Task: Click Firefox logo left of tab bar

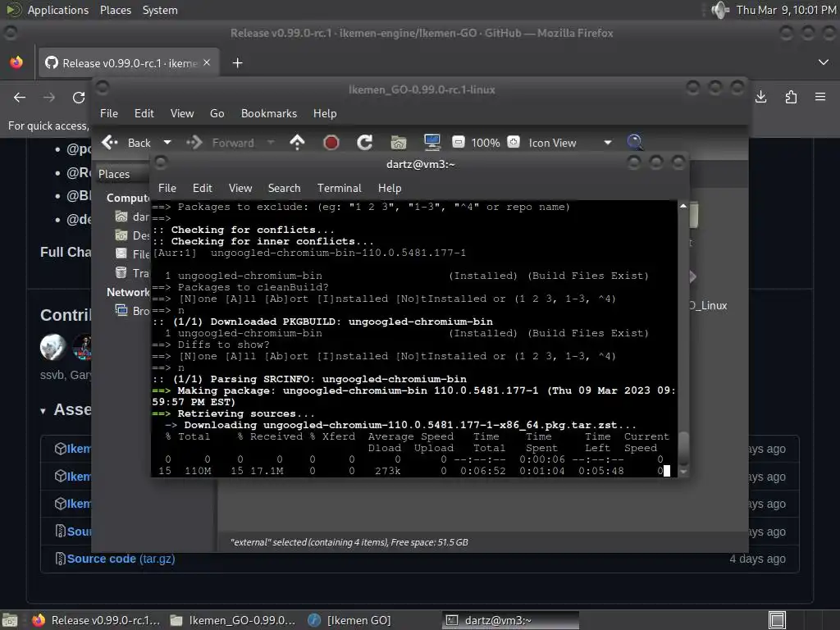Action: (16, 62)
